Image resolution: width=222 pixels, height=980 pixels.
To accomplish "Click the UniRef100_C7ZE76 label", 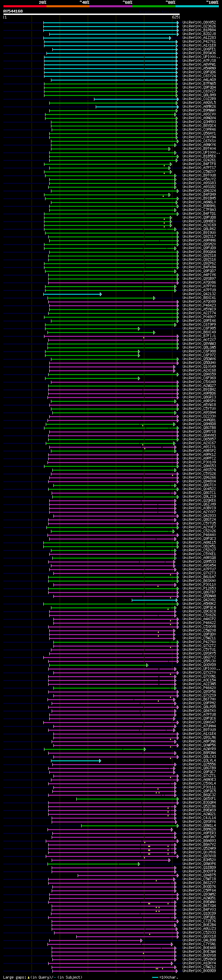I will tap(199, 921).
